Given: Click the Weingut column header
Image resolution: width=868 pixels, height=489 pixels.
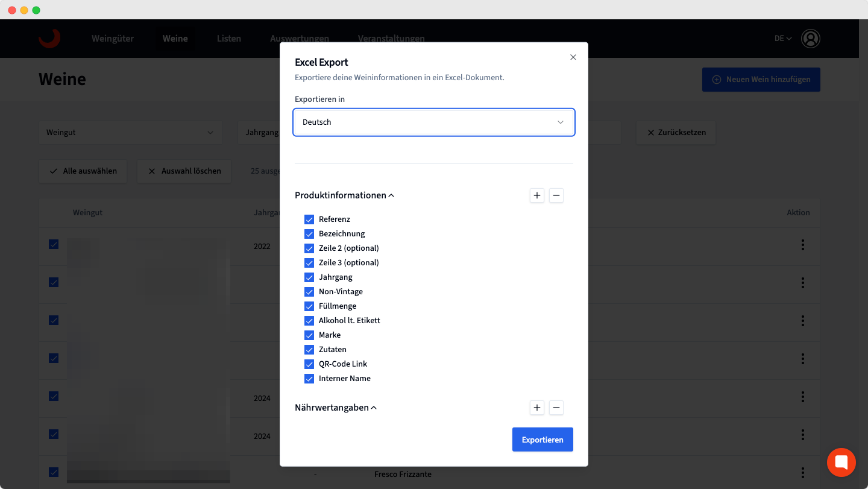Looking at the screenshot, I should coord(88,213).
